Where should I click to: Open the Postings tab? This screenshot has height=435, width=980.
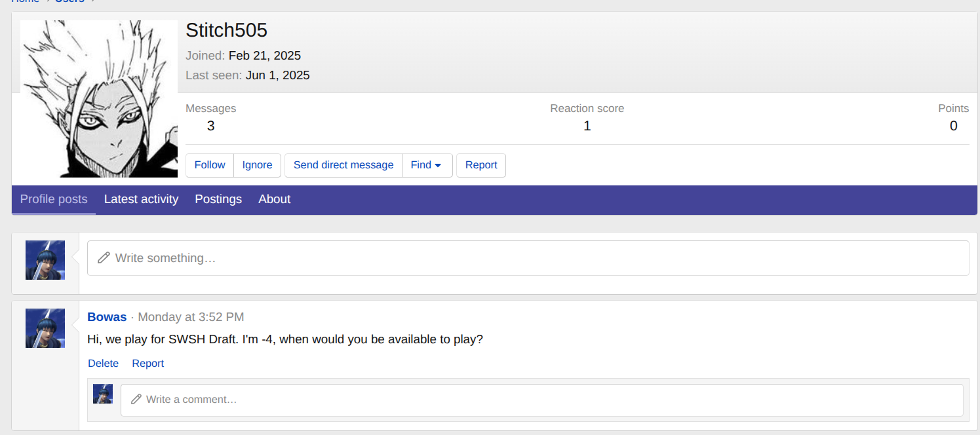click(x=218, y=199)
